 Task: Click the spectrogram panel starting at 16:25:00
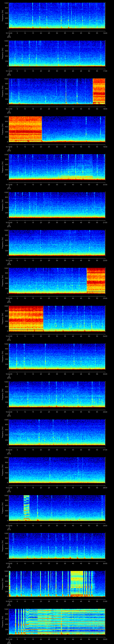coord(57,394)
